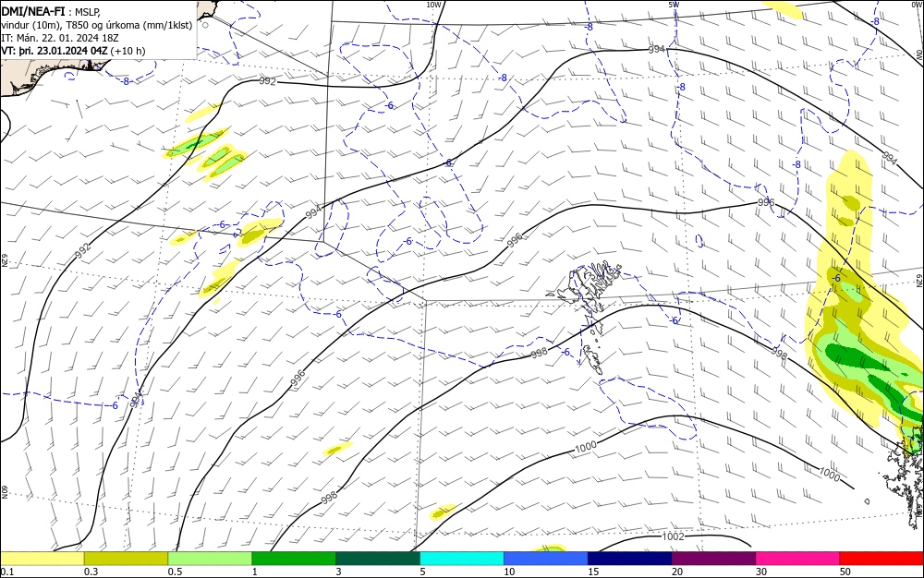Click the 'vindur (10m), T850 og úrkoma' line
The height and width of the screenshot is (578, 924).
(x=96, y=24)
